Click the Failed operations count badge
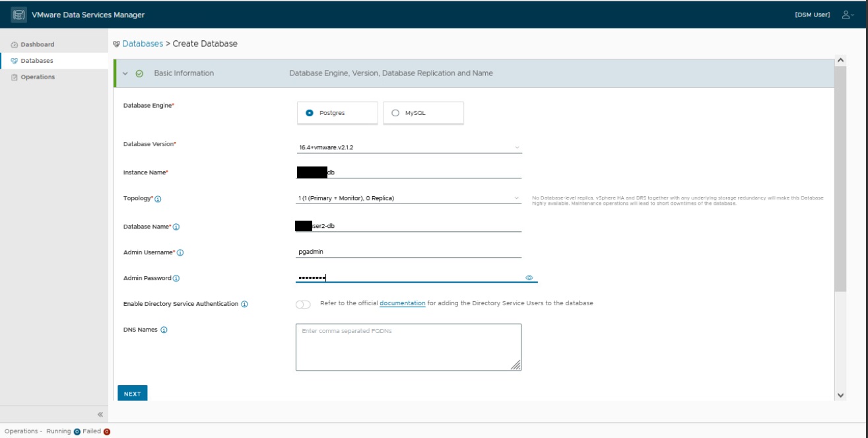The image size is (868, 438). point(106,432)
